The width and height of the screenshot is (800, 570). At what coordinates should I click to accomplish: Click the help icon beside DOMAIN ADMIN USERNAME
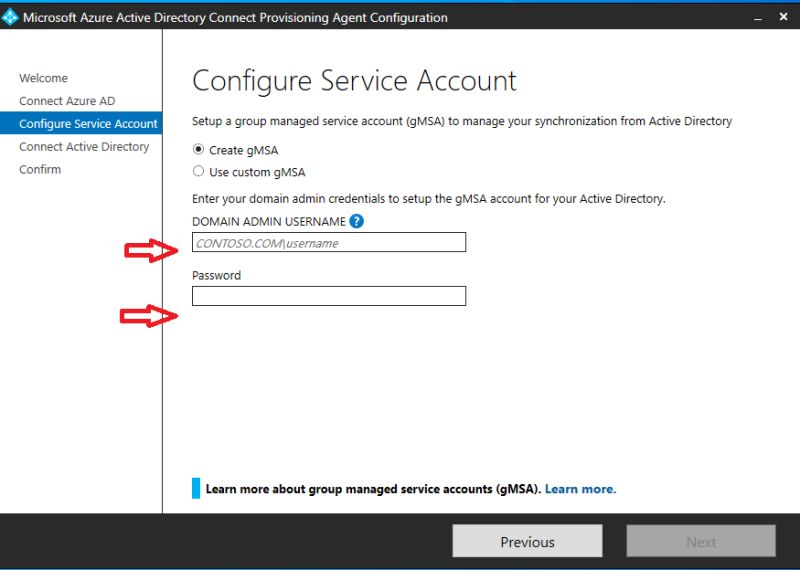click(x=357, y=221)
